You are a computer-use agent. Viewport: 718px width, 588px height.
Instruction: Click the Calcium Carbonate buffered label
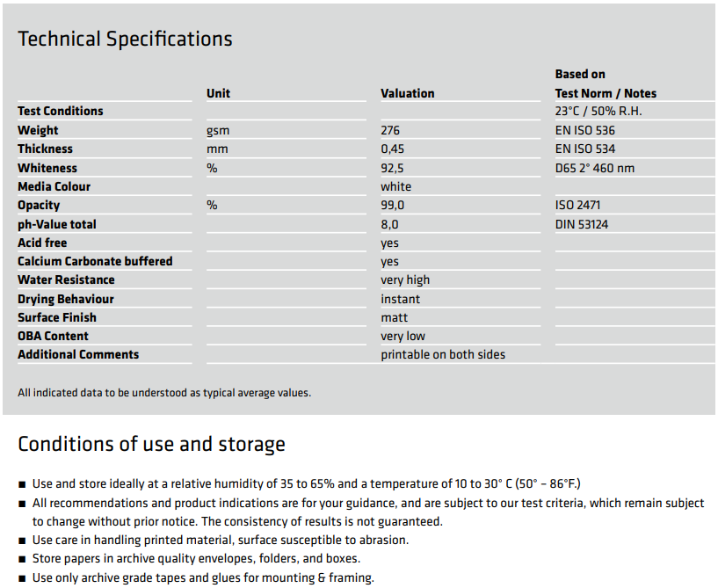click(x=95, y=262)
